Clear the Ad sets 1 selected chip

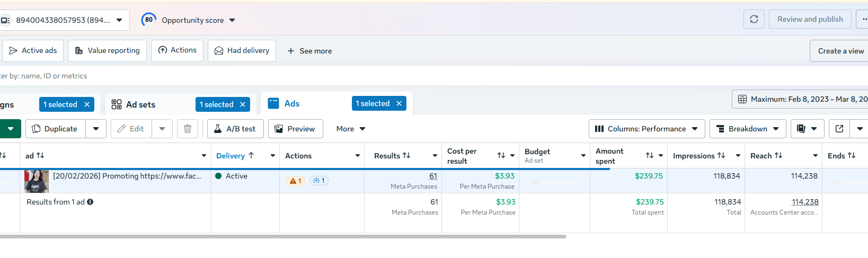(x=243, y=104)
